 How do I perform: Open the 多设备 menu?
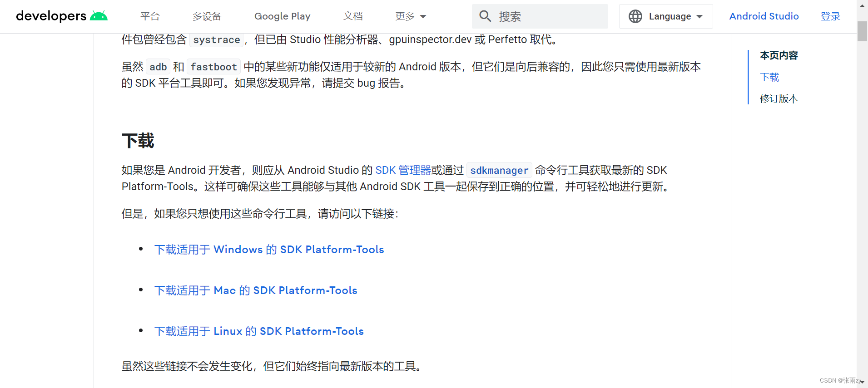pos(207,16)
